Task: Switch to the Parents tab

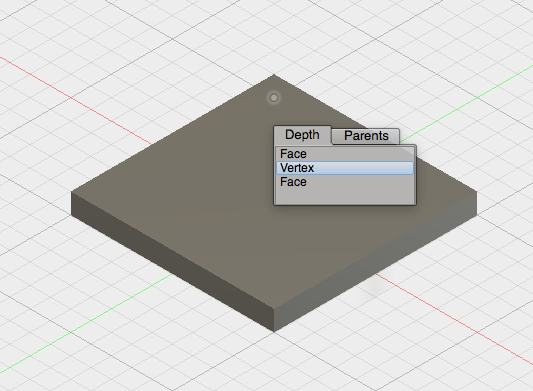Action: pos(366,136)
